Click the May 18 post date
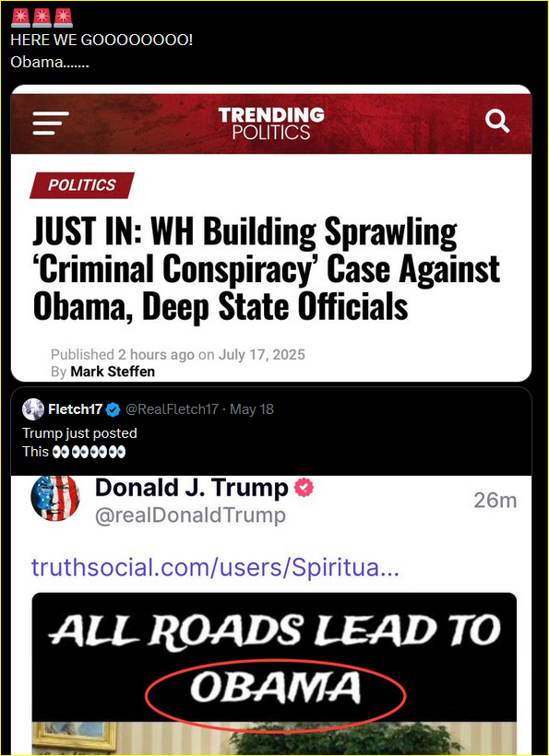 click(x=252, y=410)
